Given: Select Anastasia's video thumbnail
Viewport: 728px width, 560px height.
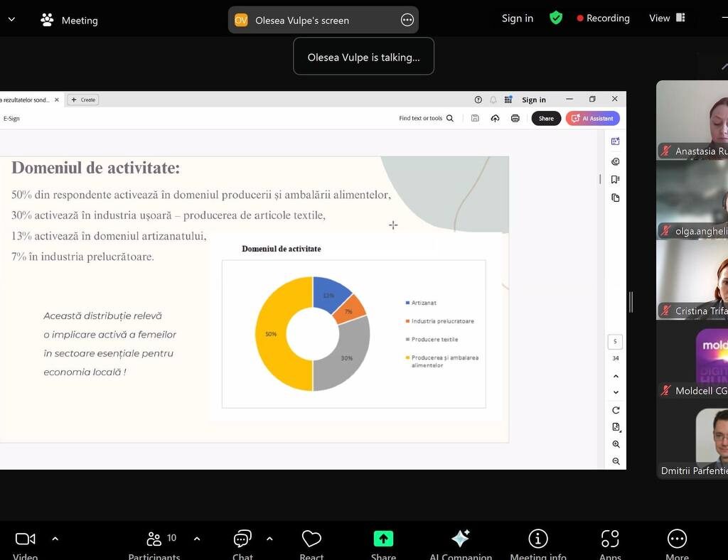Looking at the screenshot, I should (692, 119).
